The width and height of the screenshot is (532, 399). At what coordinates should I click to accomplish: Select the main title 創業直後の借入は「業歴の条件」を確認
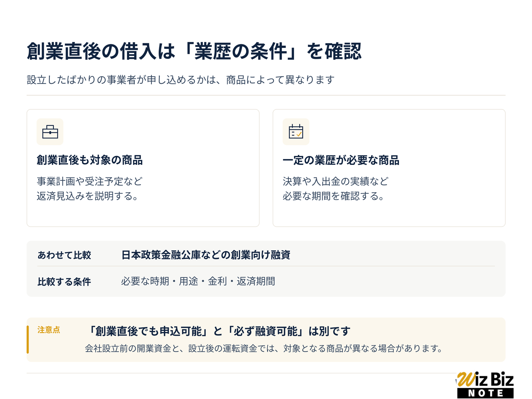point(194,52)
